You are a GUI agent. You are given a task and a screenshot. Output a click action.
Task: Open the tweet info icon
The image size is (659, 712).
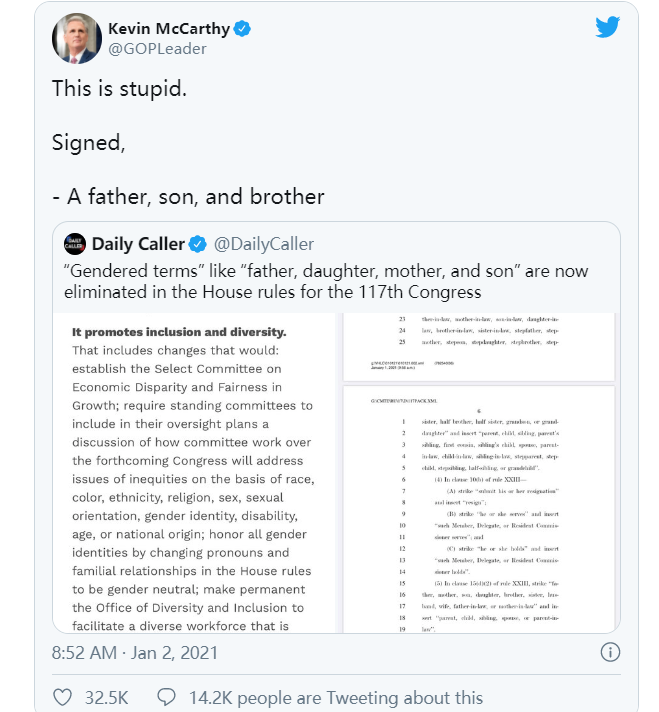[609, 652]
